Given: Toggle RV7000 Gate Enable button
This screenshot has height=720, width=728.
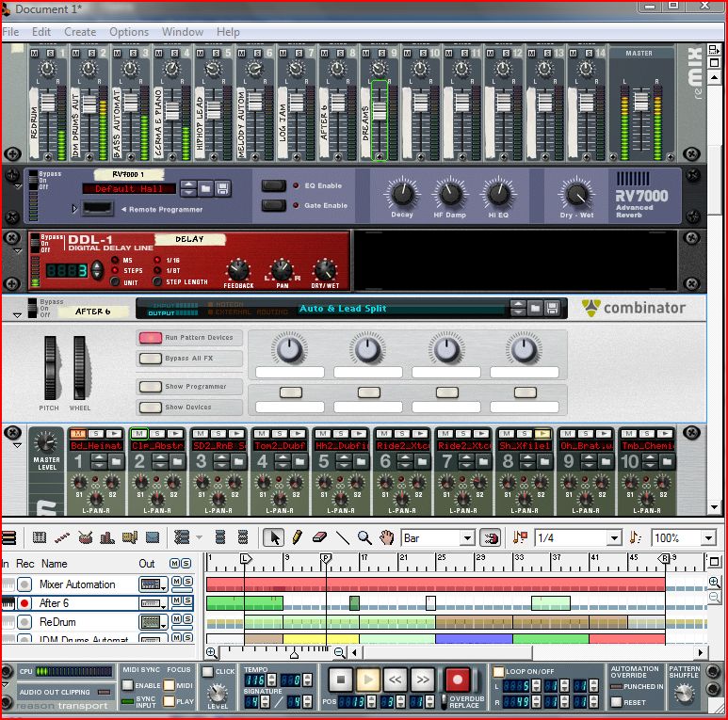Looking at the screenshot, I should pyautogui.click(x=273, y=205).
